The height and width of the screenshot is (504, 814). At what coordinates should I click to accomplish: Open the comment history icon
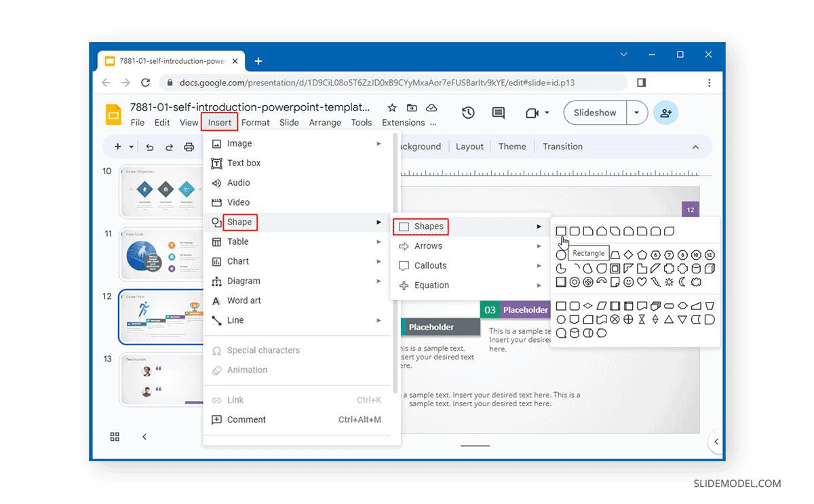(x=499, y=113)
